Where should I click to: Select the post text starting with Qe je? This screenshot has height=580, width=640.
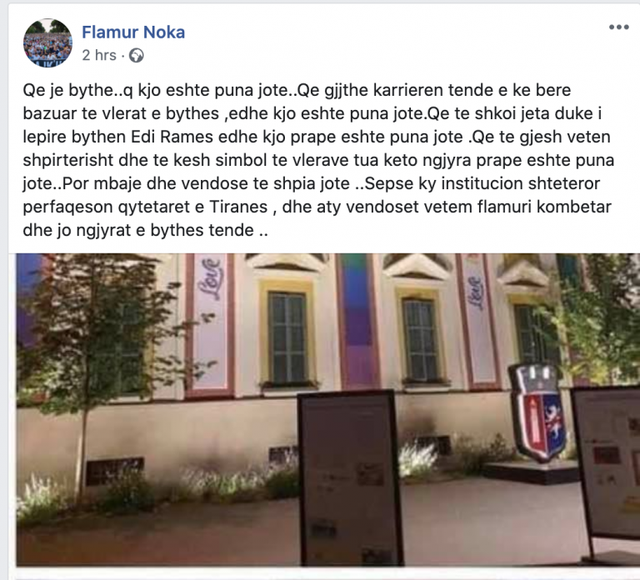pos(318,160)
